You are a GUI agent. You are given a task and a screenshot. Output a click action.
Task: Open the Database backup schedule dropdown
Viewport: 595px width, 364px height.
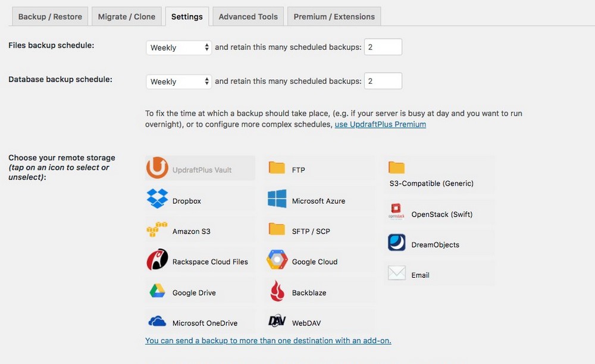(x=178, y=81)
